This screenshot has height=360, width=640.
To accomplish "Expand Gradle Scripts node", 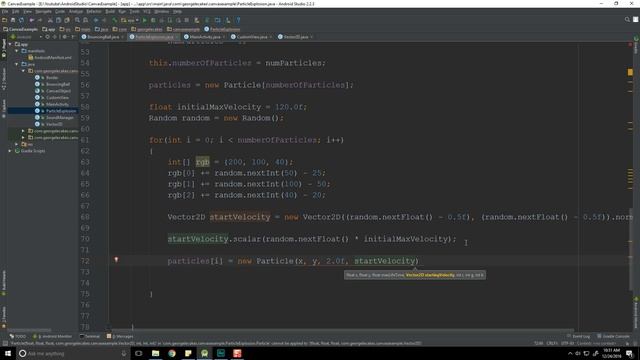I will tap(10, 151).
